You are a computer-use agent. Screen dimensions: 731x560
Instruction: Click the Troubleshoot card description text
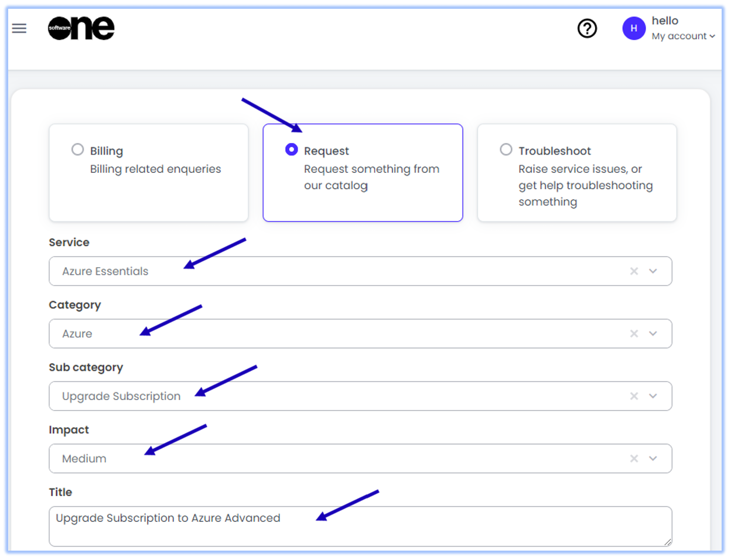pos(585,185)
